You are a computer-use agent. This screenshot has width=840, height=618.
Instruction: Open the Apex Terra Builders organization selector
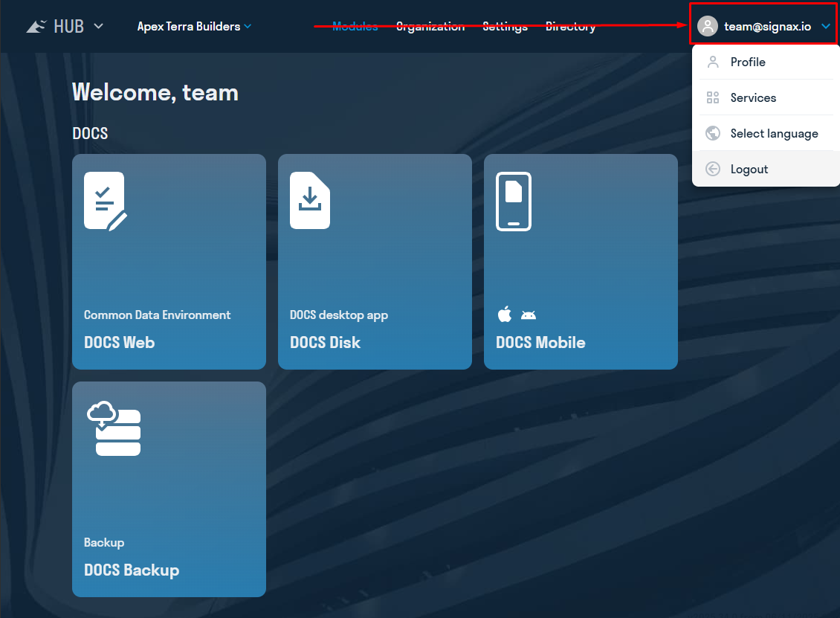tap(194, 26)
